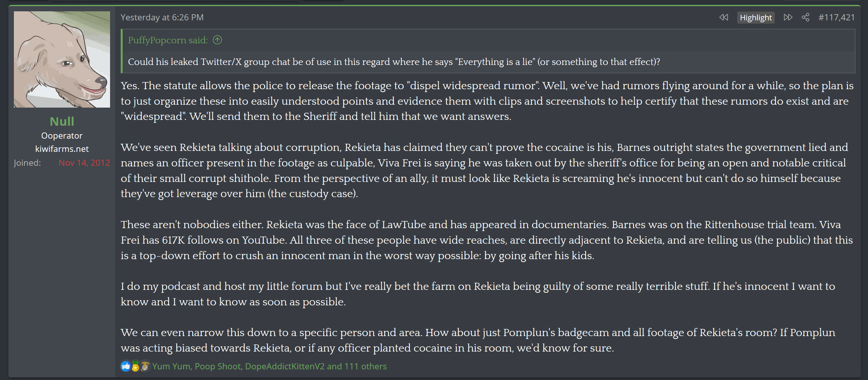Viewport: 868px width, 380px height.
Task: Open post number #117,421 permalink
Action: click(x=836, y=17)
